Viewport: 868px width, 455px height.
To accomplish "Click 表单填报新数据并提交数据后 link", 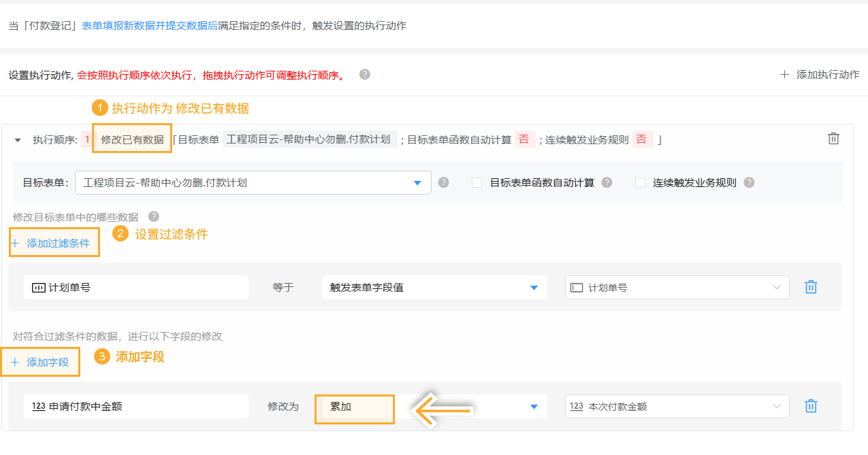I will 150,26.
